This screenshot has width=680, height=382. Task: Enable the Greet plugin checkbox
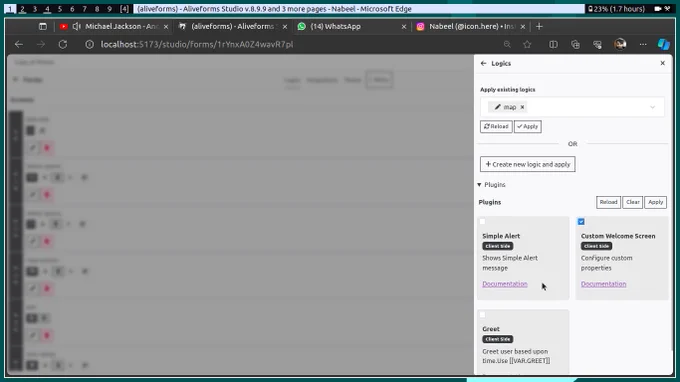[482, 315]
